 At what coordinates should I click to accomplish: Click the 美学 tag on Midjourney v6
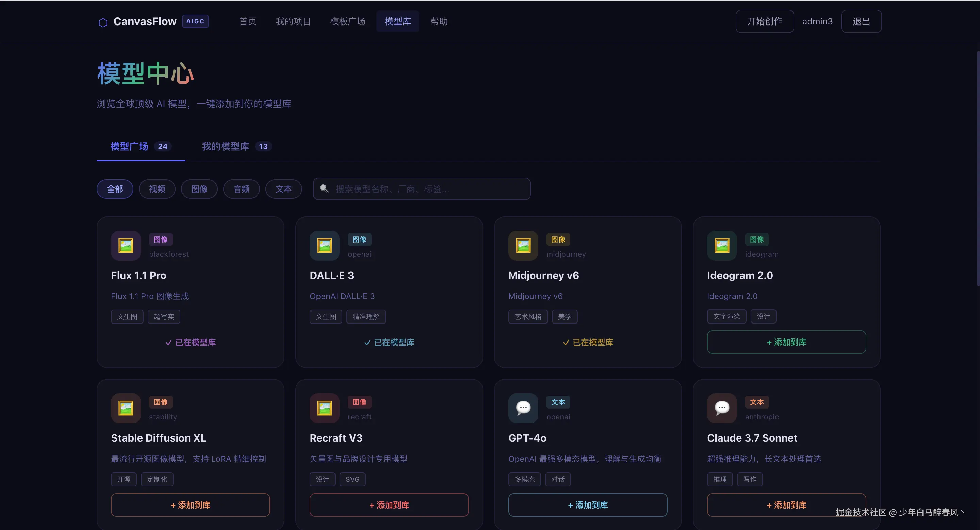click(x=565, y=317)
